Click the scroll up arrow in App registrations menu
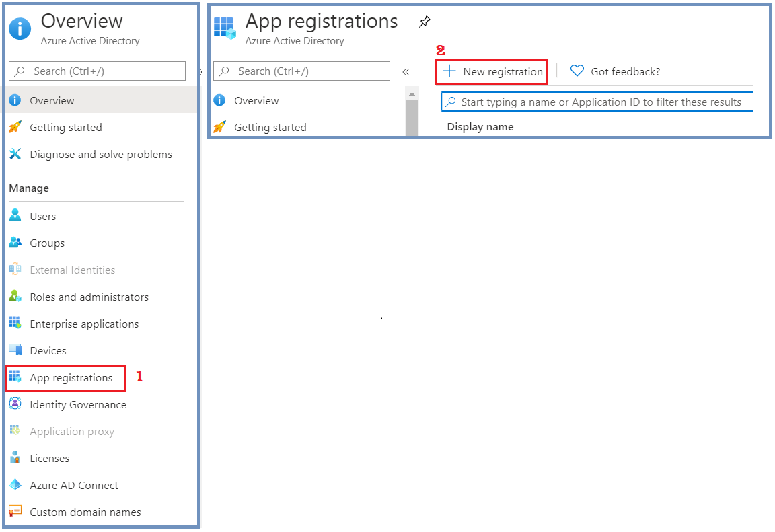Viewport: 775px width, 532px height. point(412,94)
